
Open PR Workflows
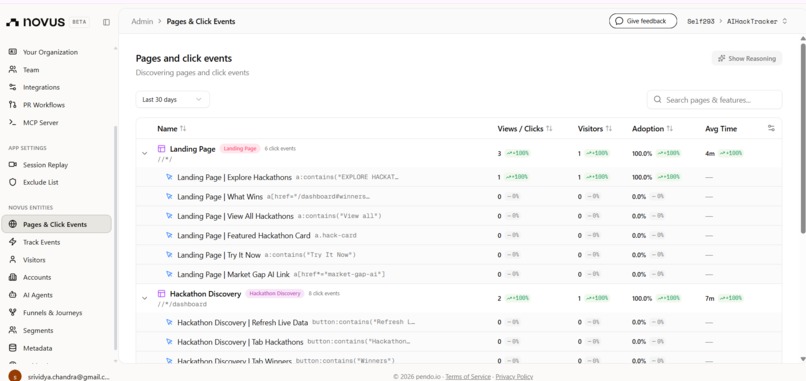pos(44,105)
